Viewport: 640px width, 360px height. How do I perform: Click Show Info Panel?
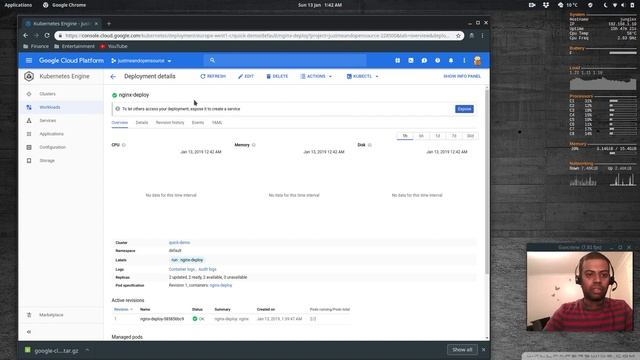[x=462, y=76]
